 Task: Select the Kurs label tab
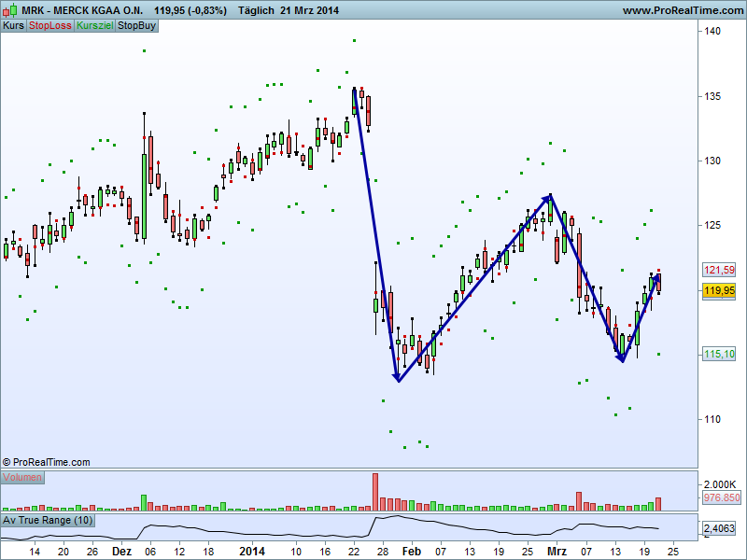(13, 26)
